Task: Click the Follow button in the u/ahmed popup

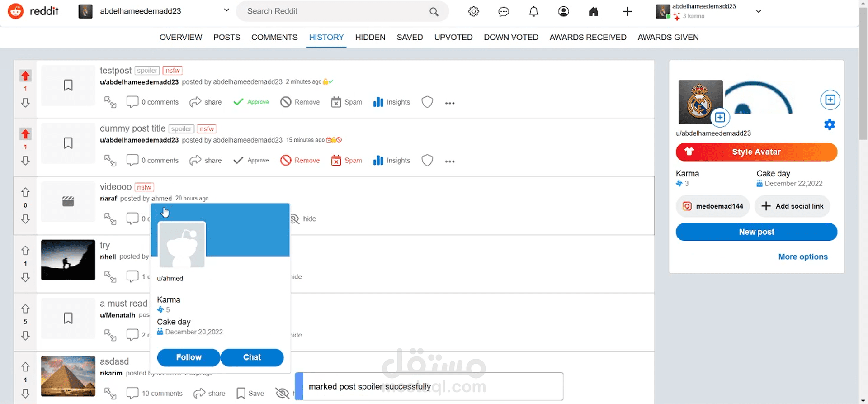Action: [189, 357]
